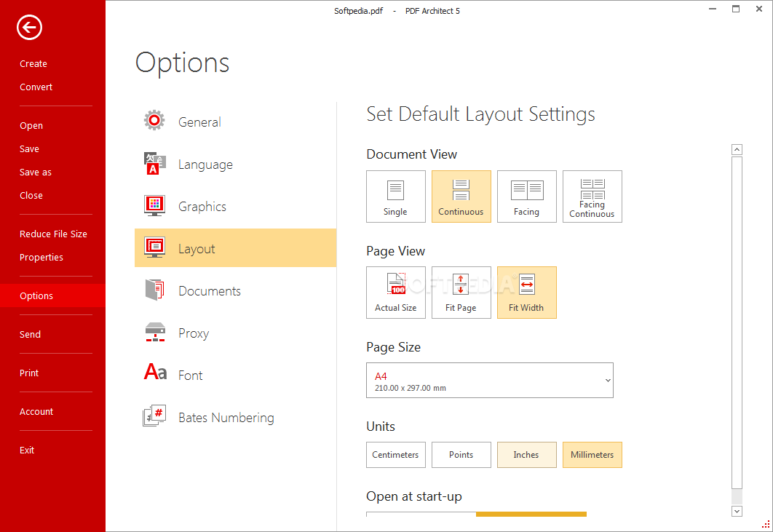Click the Documents folder icon

pos(154,290)
